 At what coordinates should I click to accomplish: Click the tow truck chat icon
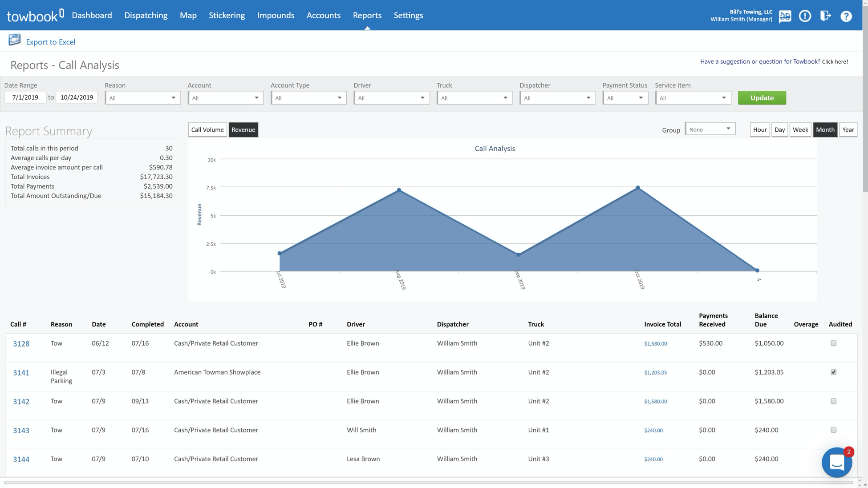coord(785,16)
